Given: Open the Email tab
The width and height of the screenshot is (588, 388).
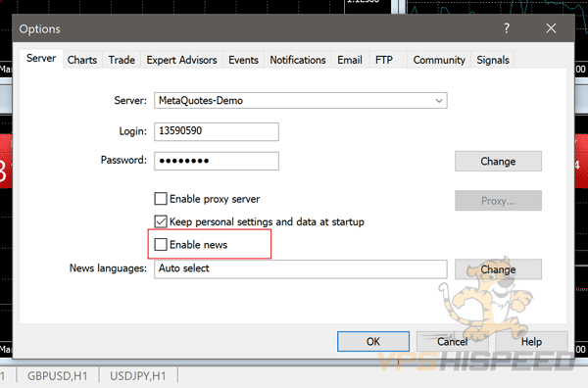Looking at the screenshot, I should coord(350,60).
